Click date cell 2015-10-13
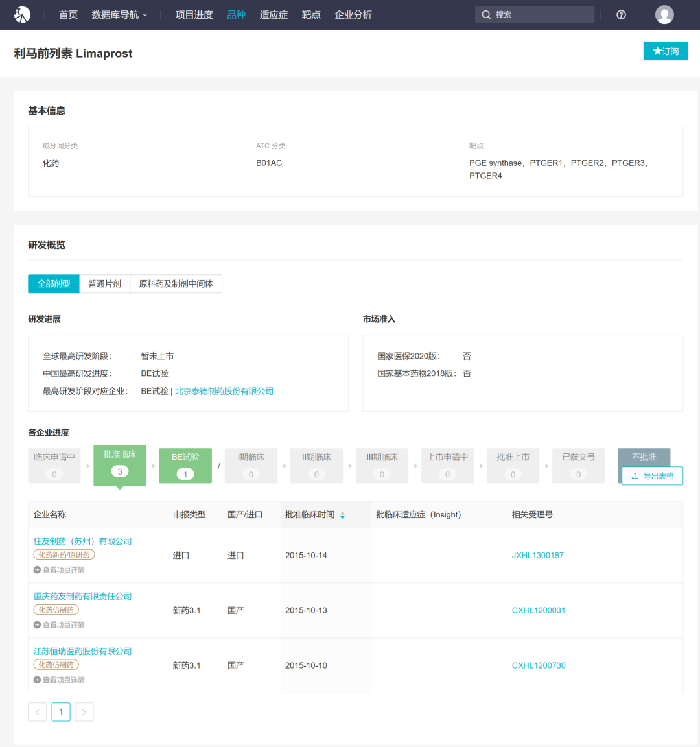 [306, 610]
